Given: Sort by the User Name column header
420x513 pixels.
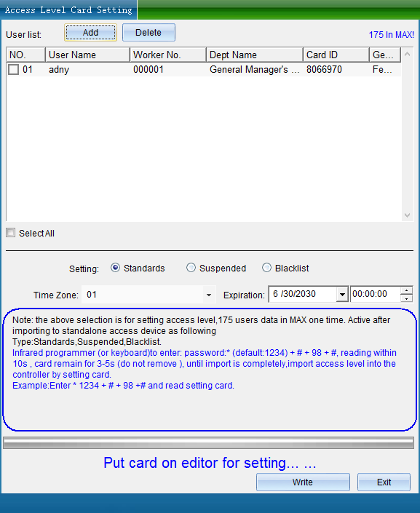Looking at the screenshot, I should pos(87,55).
